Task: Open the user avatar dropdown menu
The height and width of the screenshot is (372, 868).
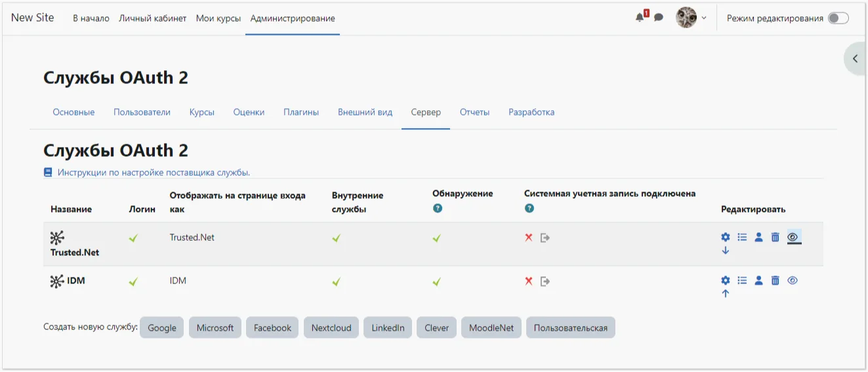Action: (x=691, y=18)
